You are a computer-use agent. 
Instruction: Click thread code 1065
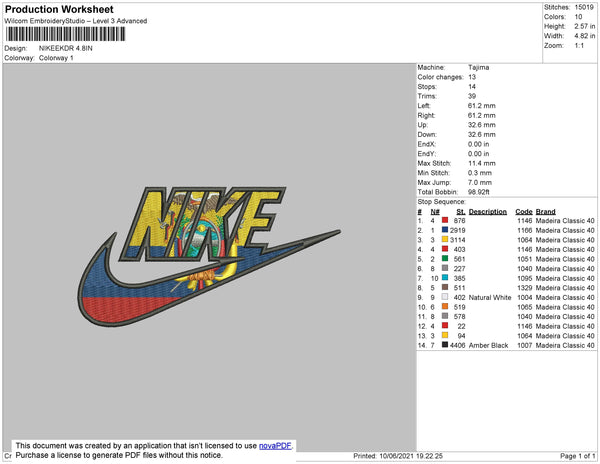tap(525, 307)
